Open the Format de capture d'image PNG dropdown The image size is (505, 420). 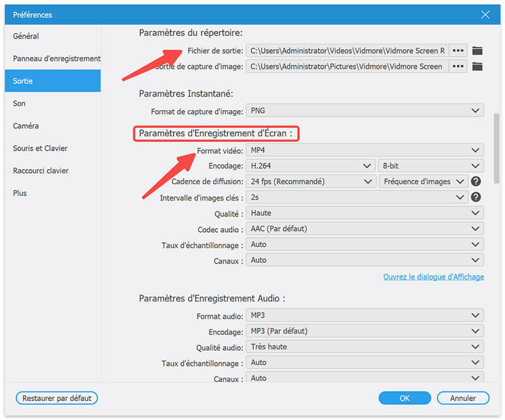364,111
